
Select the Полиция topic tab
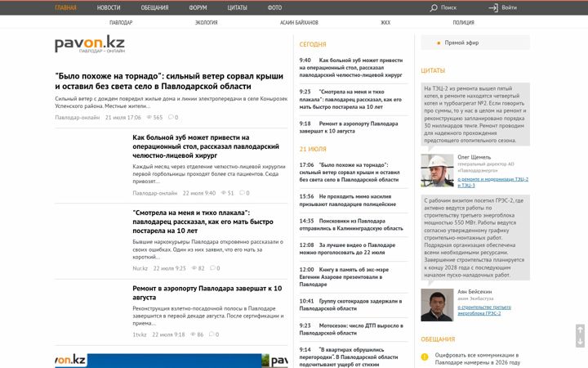[464, 23]
